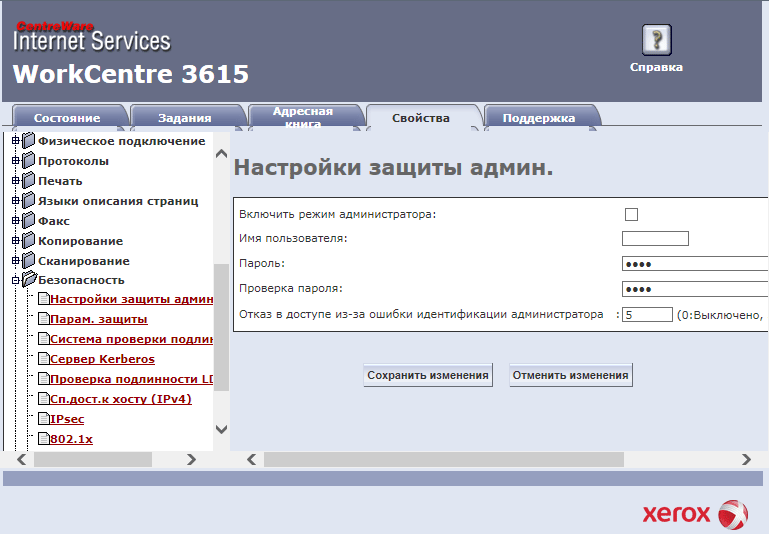Click the tree panel scroll down arrow
This screenshot has width=769, height=534.
221,429
